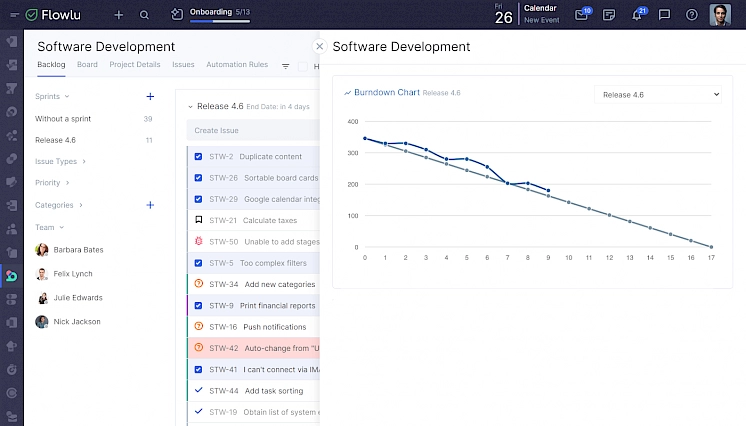Screen dimensions: 746x426
Task: Click the help question mark icon
Action: pos(692,15)
